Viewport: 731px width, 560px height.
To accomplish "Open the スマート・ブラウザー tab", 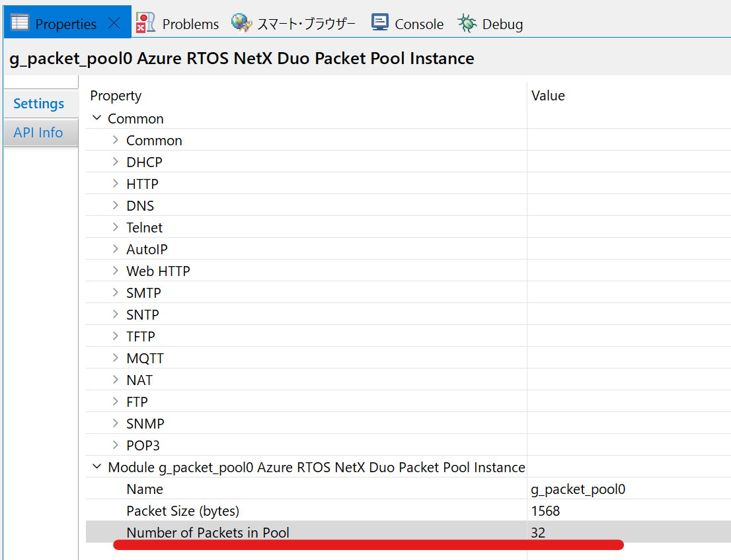I will pos(306,24).
